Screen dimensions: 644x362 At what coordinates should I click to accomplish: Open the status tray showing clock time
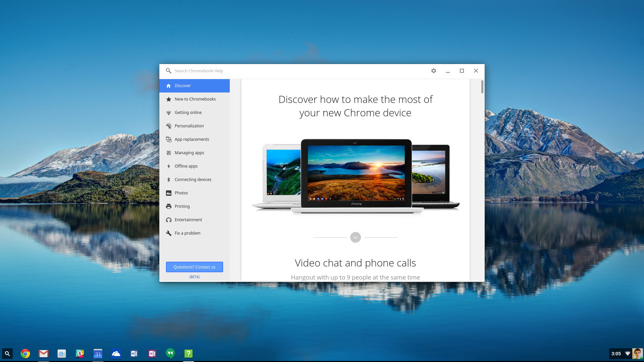coord(616,354)
